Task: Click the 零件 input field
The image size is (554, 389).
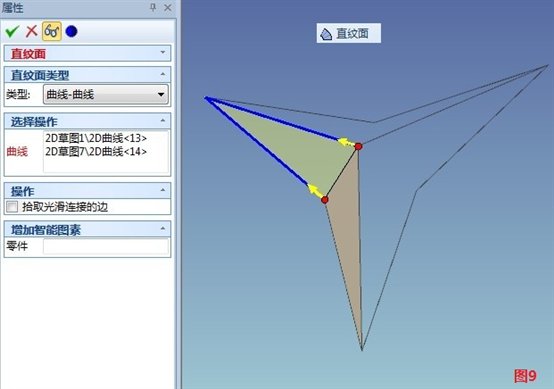Action: click(106, 246)
